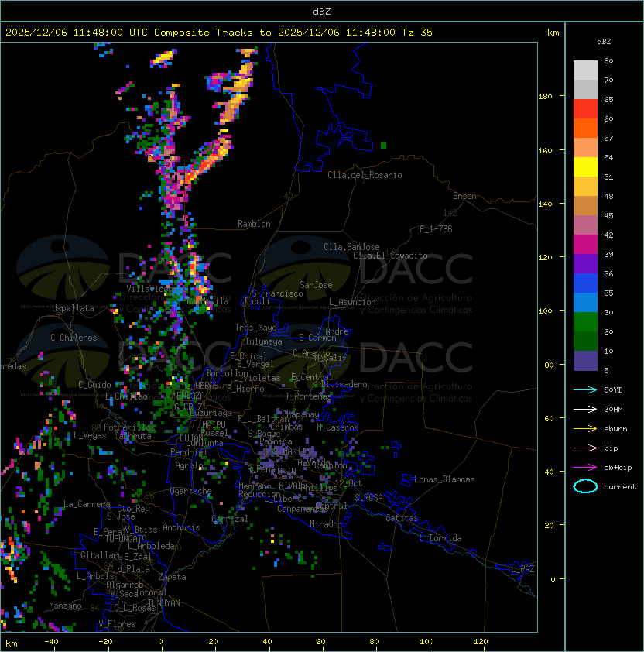This screenshot has width=644, height=652.
Task: Click the 'Agrelo' map label
Action: (x=189, y=465)
